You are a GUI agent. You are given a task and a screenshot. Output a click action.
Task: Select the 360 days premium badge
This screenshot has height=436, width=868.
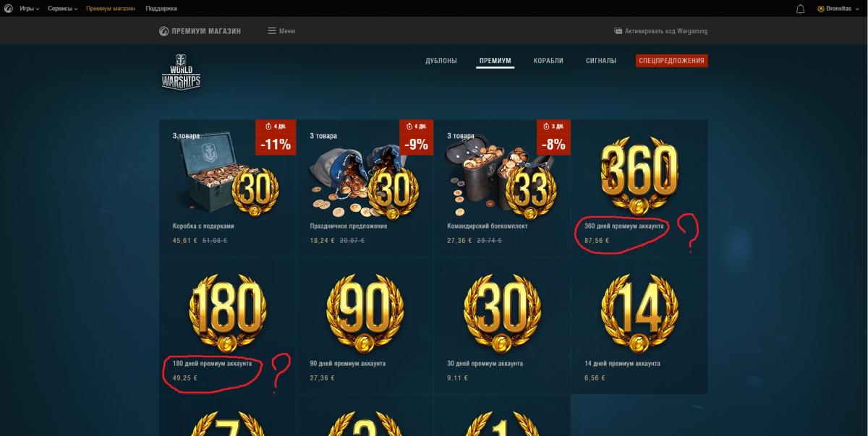click(x=639, y=173)
